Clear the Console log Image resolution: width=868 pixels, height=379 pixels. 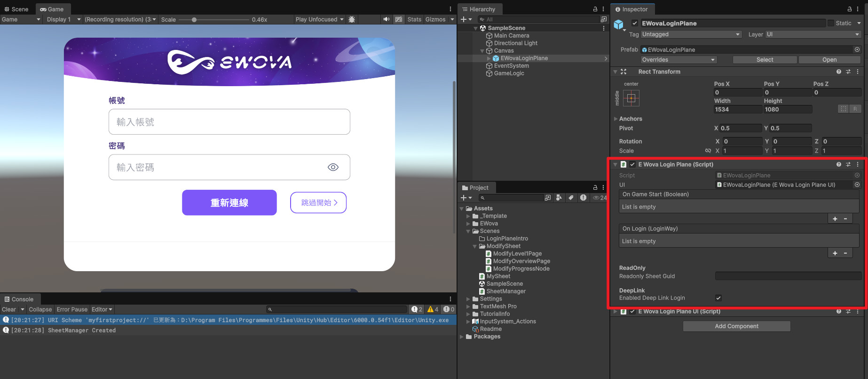click(x=9, y=309)
